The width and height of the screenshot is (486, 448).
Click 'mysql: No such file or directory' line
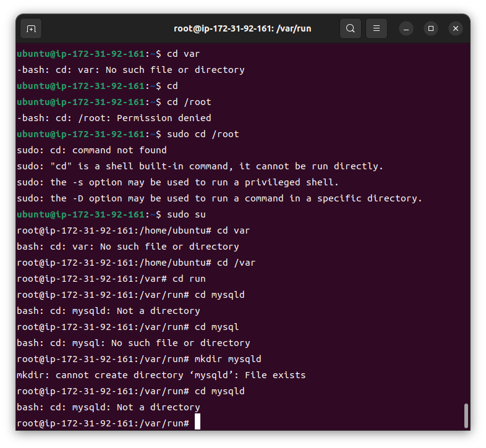[134, 344]
